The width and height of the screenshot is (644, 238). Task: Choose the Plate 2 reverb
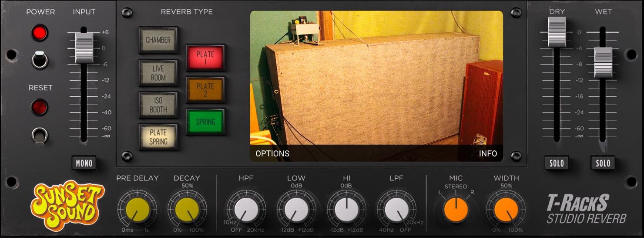205,90
